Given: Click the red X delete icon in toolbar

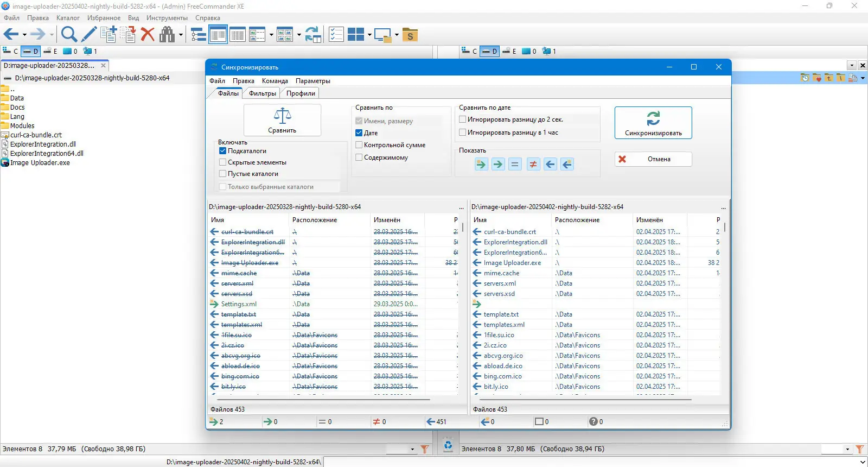Looking at the screenshot, I should pos(148,35).
